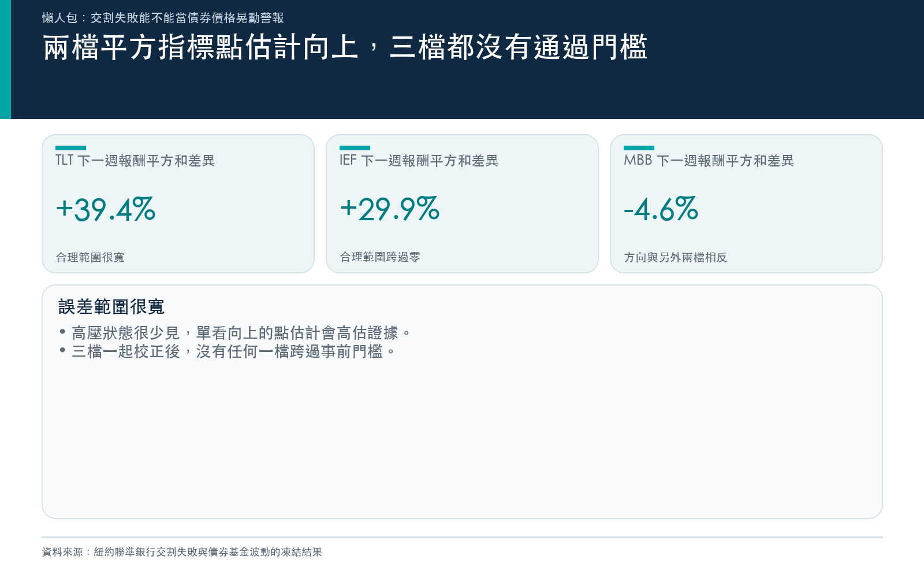The width and height of the screenshot is (924, 578).
Task: Select the +39.4% value
Action: pos(106,209)
